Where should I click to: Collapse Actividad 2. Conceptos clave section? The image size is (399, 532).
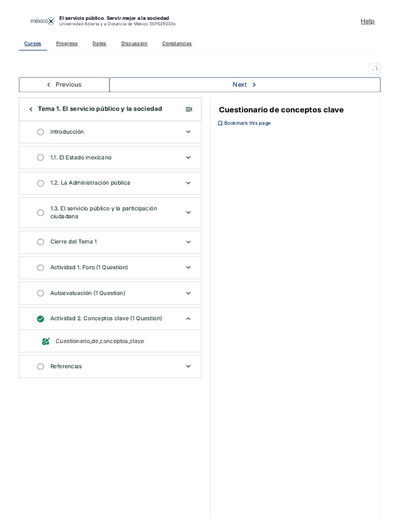click(x=188, y=319)
